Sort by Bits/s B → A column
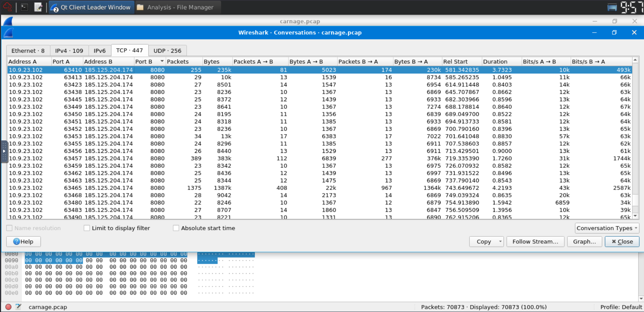 pos(601,61)
